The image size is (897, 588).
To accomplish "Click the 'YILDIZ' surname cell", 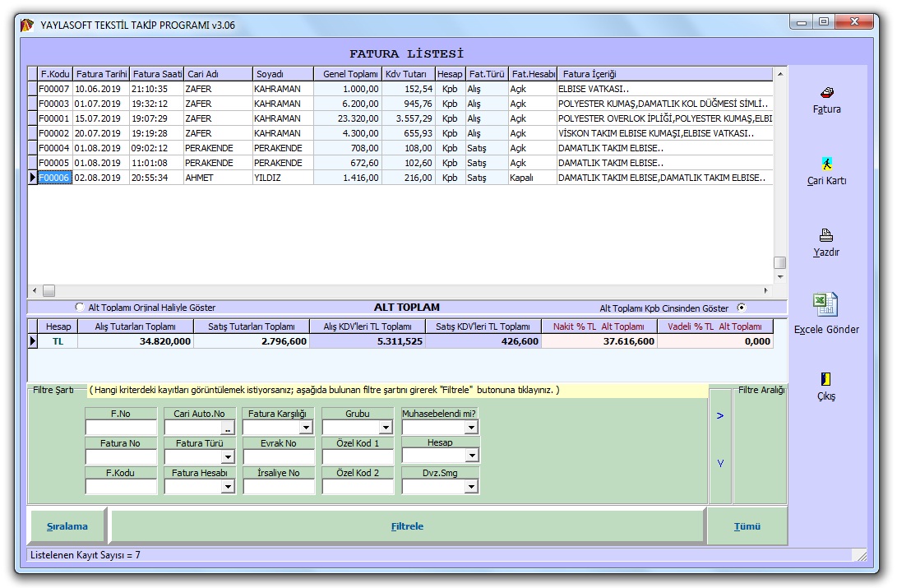I will click(283, 178).
